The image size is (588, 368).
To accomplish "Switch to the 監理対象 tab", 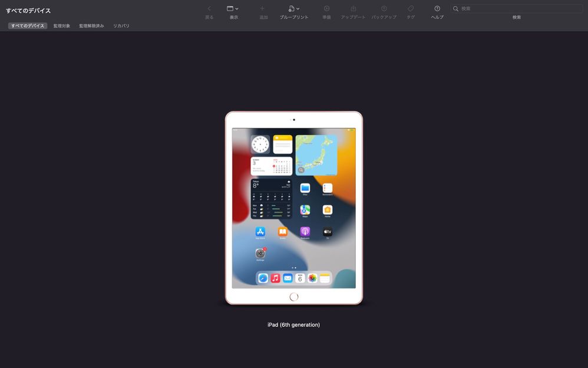I will click(62, 26).
